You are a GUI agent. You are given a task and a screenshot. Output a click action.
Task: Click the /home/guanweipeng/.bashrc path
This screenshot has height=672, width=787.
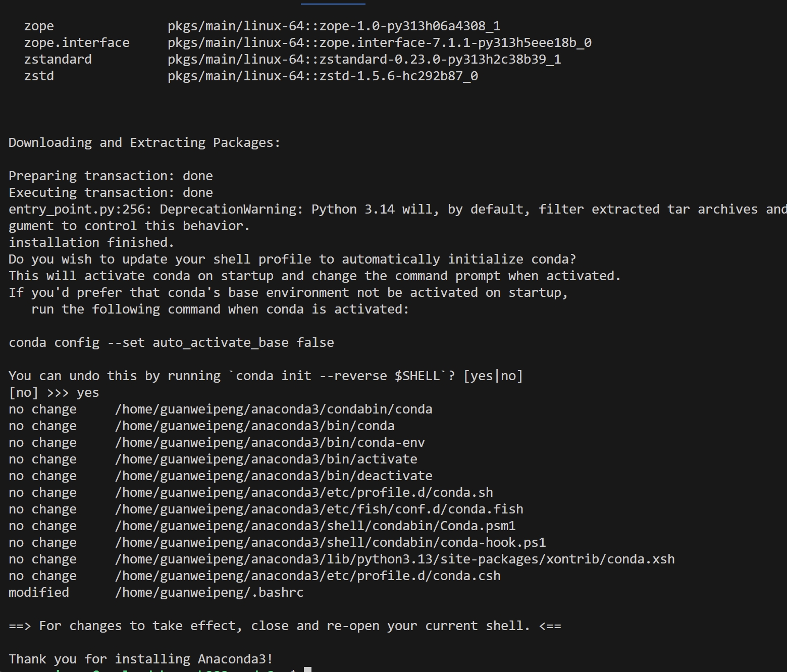pos(209,592)
